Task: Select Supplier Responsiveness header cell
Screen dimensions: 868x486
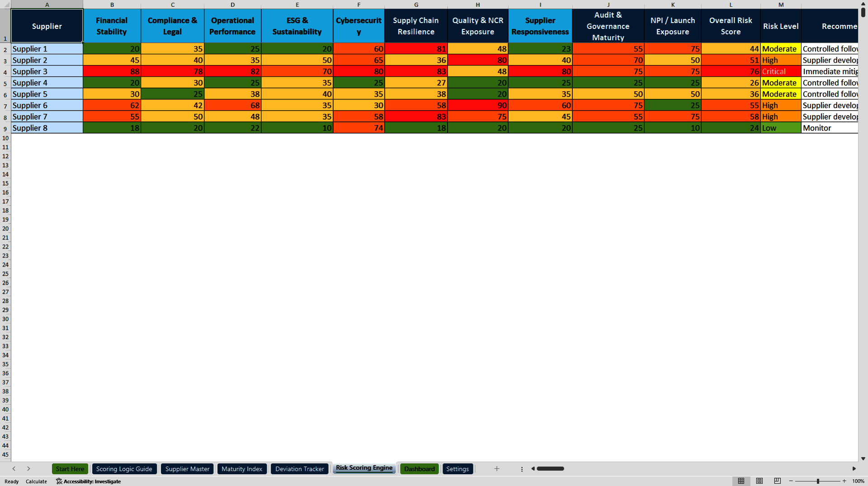Action: point(540,26)
